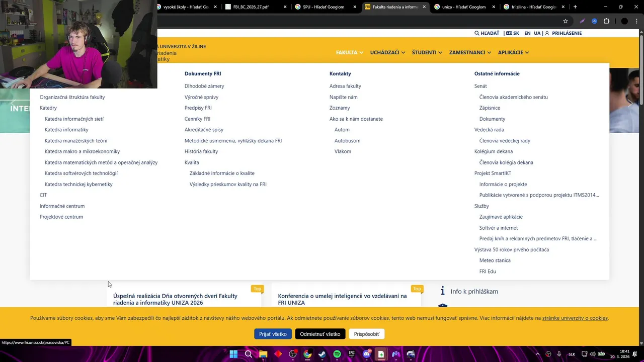Accept cookies with Prijať všetko
644x362 pixels.
point(273,334)
